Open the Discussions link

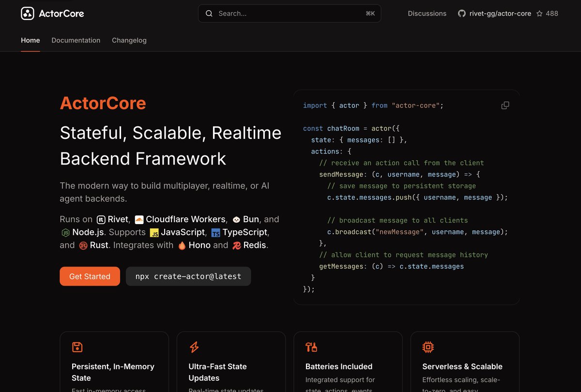tap(427, 14)
